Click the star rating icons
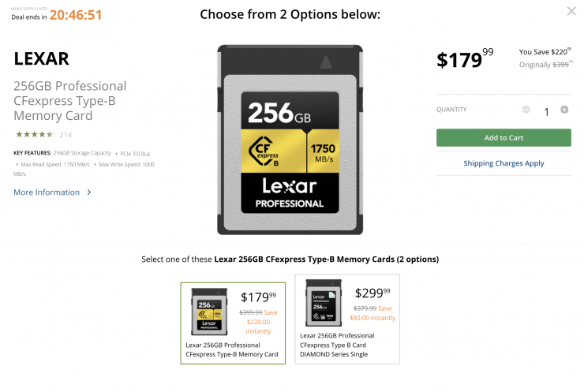Screen dimensions: 584x392 pos(34,135)
